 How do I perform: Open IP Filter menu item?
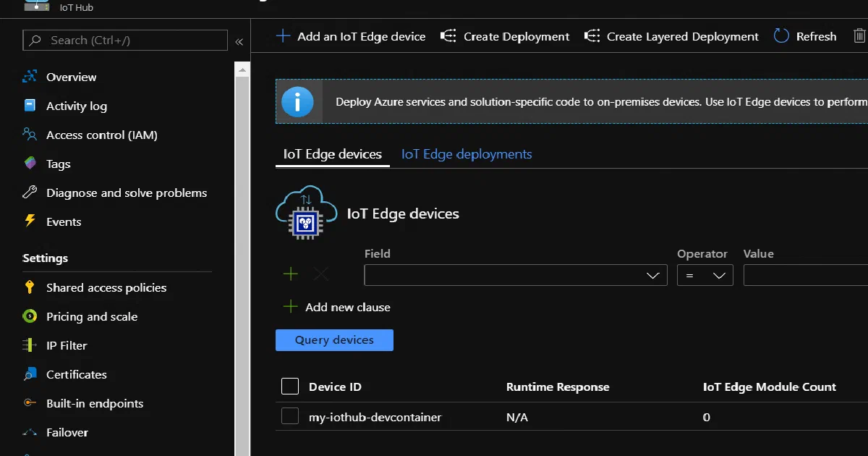67,345
